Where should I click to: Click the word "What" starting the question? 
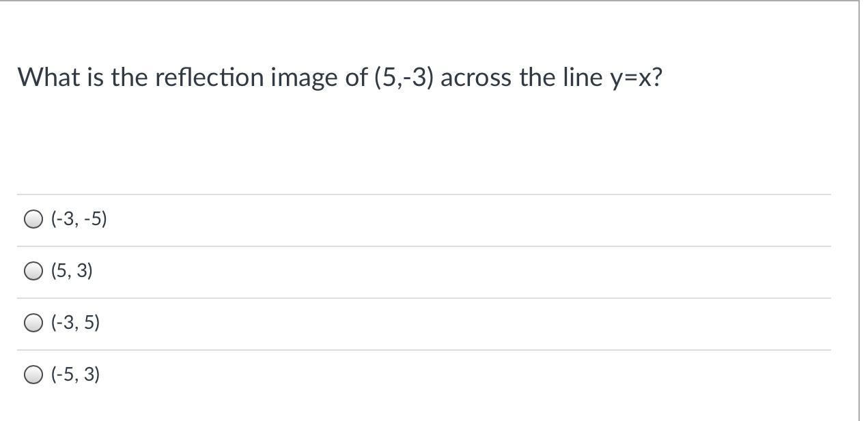click(45, 78)
